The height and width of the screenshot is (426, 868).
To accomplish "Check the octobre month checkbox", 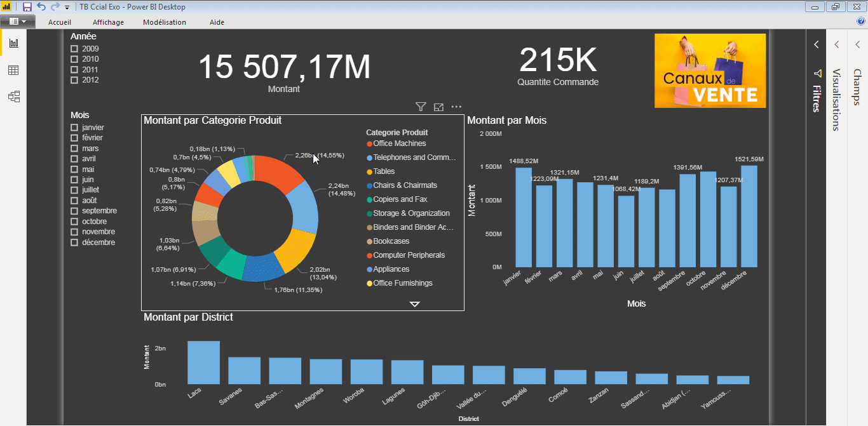I will click(x=74, y=222).
